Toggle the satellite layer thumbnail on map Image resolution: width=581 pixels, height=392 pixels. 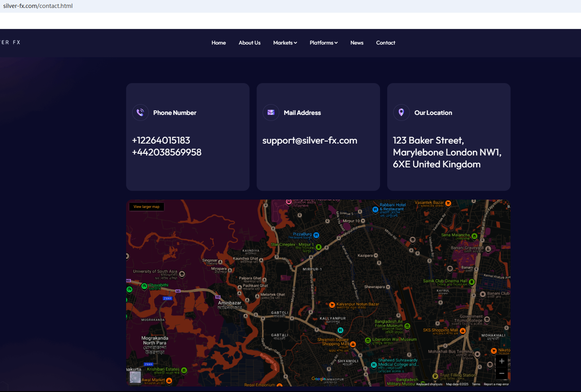(x=135, y=377)
